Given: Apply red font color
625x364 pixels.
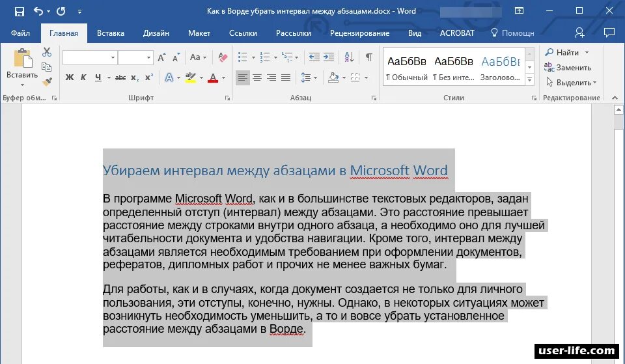Looking at the screenshot, I should tap(213, 77).
